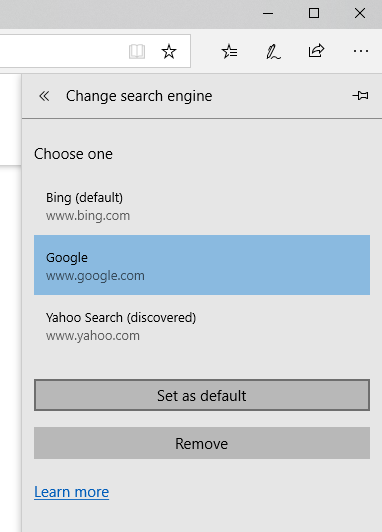
Task: Go back using the double-chevron arrow
Action: (44, 96)
